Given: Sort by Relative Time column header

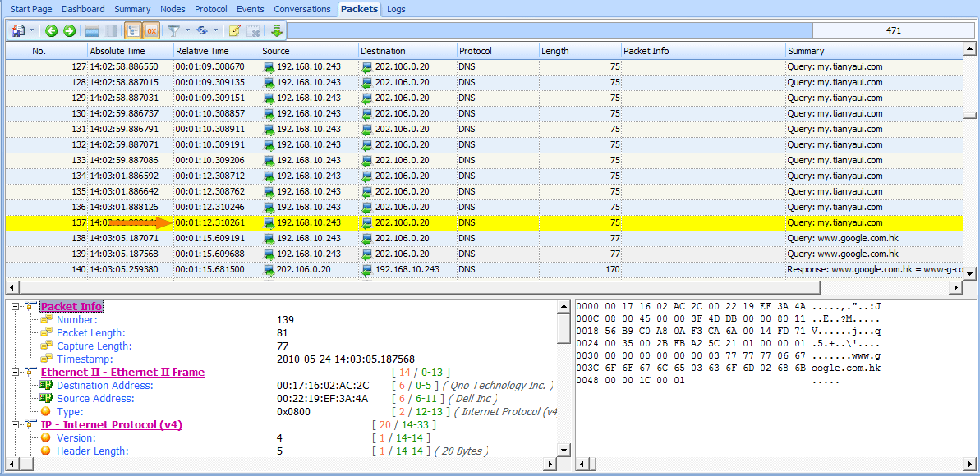Looking at the screenshot, I should (216, 51).
